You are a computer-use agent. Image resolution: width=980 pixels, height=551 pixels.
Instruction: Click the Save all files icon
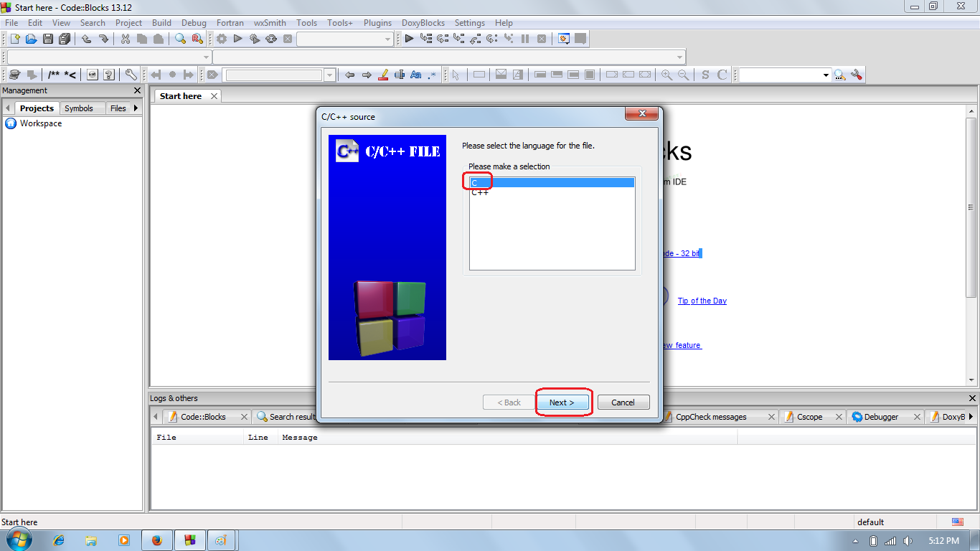point(65,39)
